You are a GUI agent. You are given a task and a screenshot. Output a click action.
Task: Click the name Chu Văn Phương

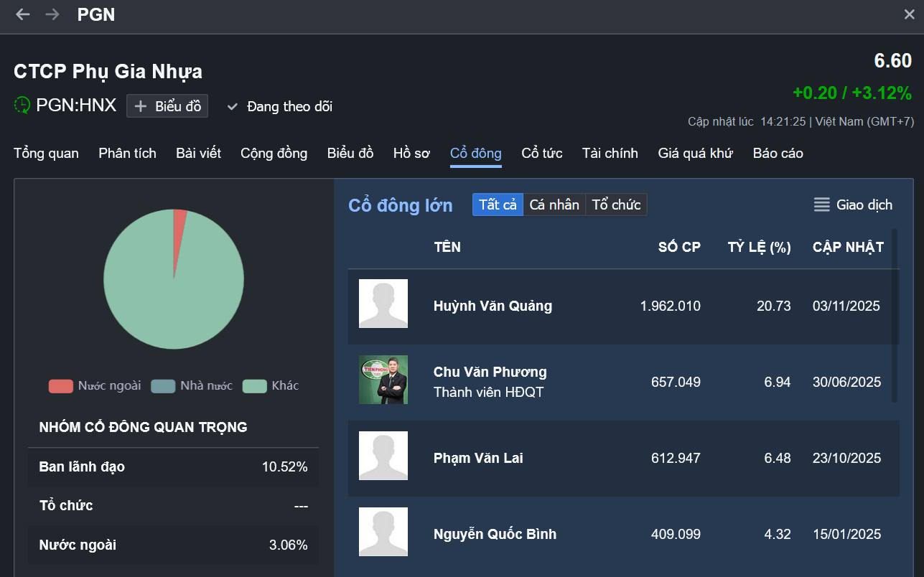coord(490,372)
